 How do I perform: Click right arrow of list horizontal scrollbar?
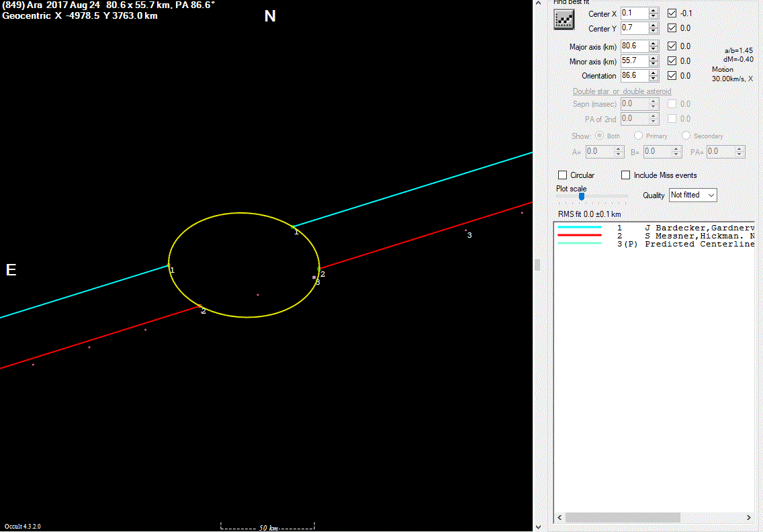[x=748, y=517]
